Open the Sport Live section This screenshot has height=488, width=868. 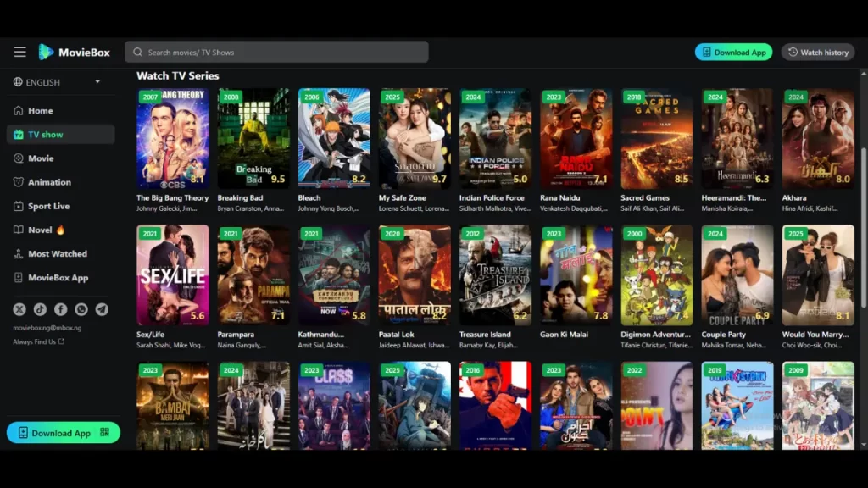[x=61, y=206]
